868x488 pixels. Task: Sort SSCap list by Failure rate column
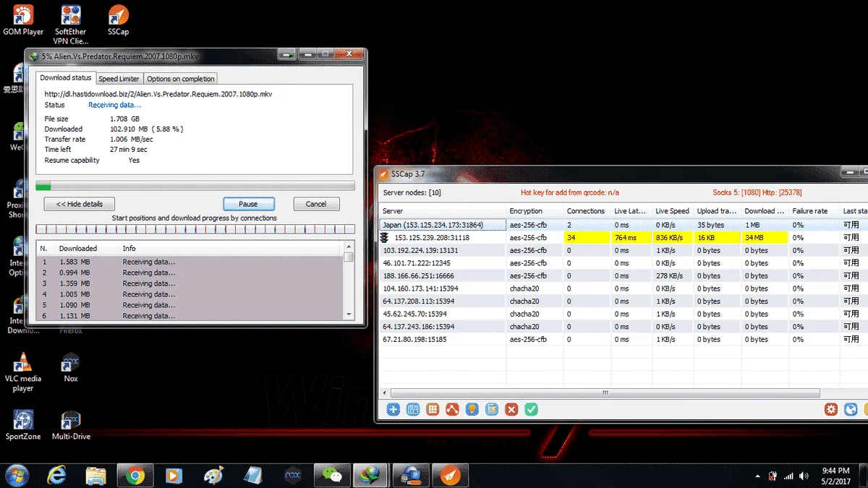click(814, 211)
